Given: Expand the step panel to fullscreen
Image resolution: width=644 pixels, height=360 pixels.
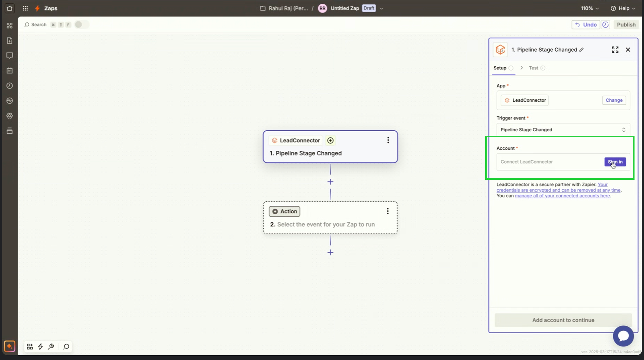Looking at the screenshot, I should 615,49.
